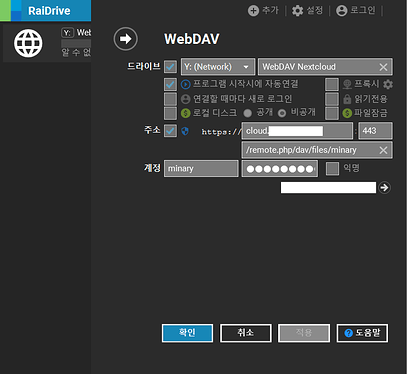Disable 프로그램 시작시에 자동연결 checkbox

click(170, 84)
